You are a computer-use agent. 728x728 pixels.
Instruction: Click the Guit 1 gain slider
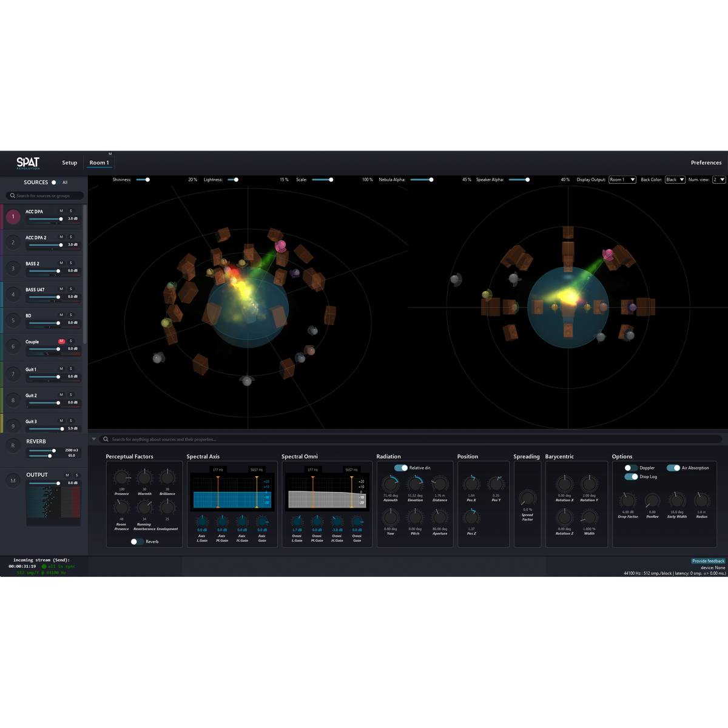click(45, 377)
